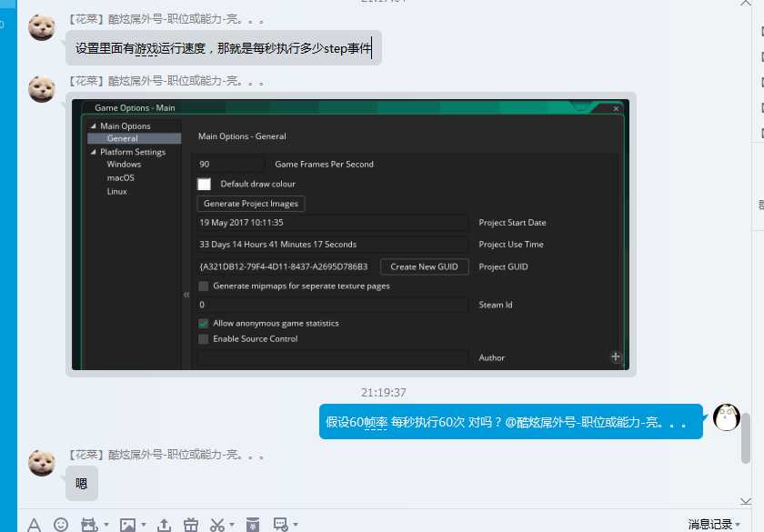
Task: Click the cat avatar beside the 嗯 message
Action: 42,463
